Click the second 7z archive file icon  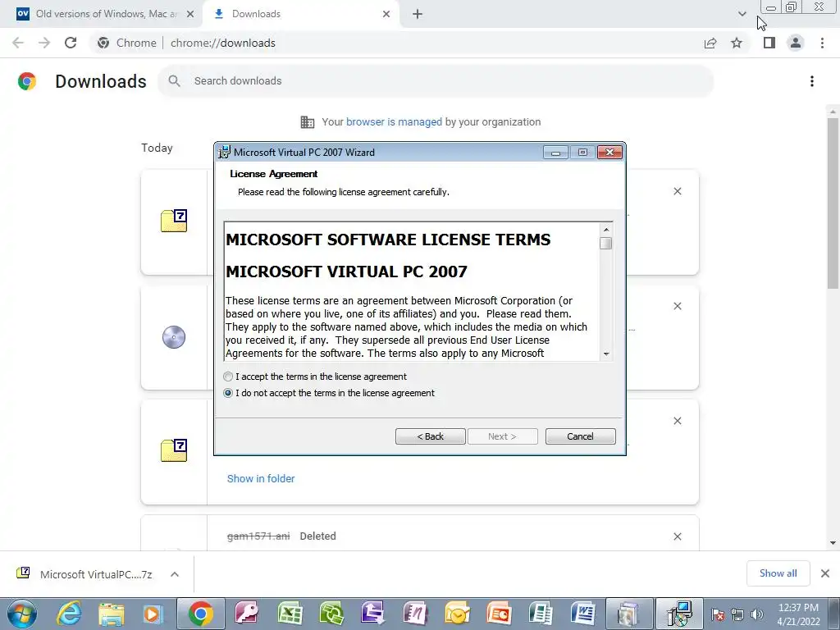click(x=174, y=450)
